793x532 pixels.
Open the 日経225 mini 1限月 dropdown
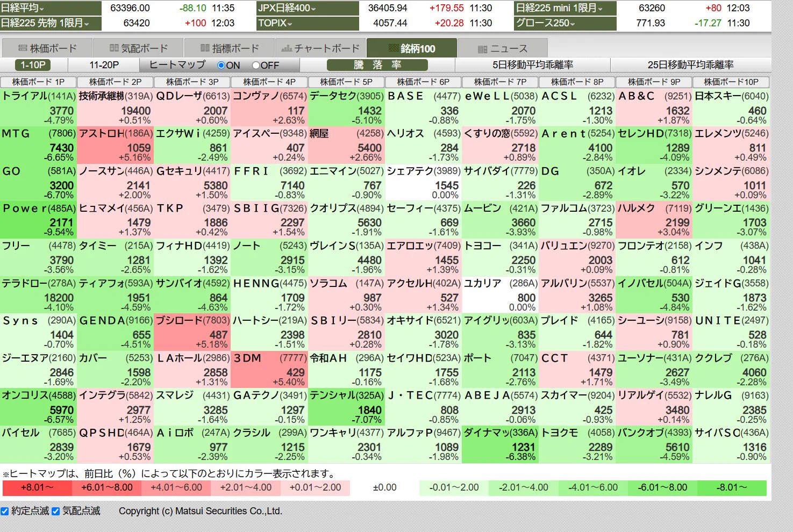coord(566,8)
